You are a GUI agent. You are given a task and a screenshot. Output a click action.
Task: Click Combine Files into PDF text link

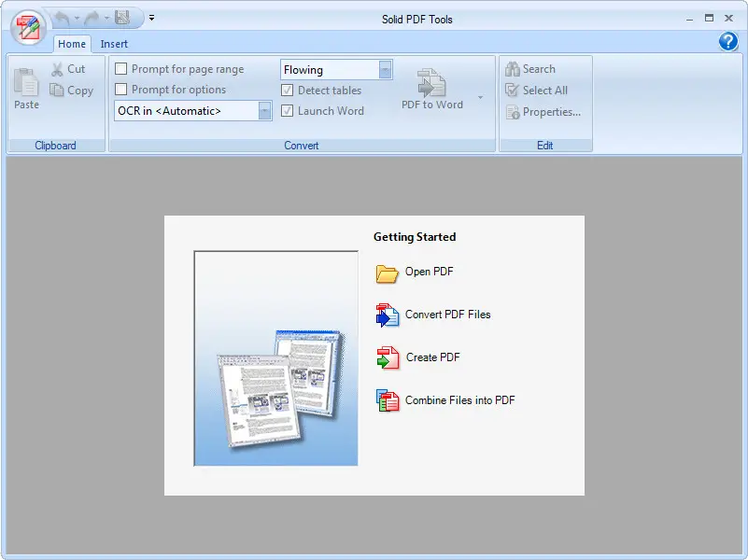pyautogui.click(x=459, y=400)
